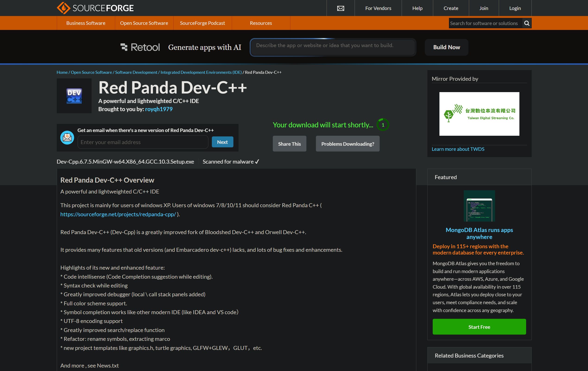Open the Help menu
This screenshot has width=588, height=371.
[x=417, y=8]
